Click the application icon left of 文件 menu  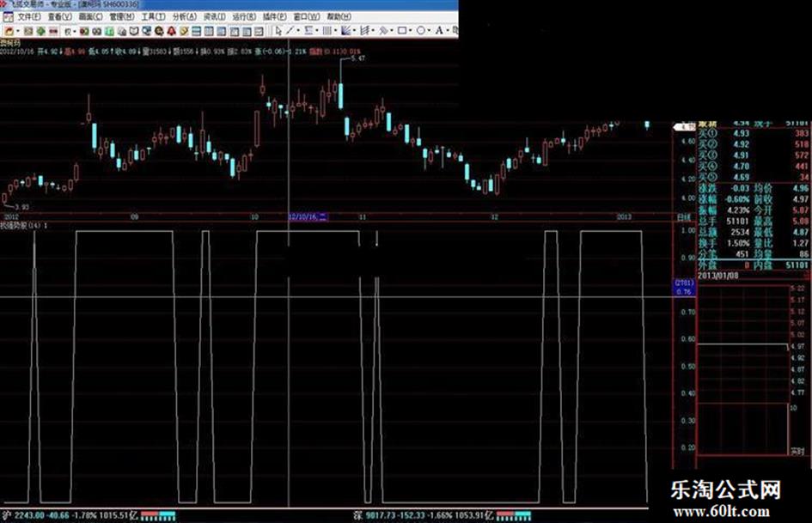[x=9, y=17]
